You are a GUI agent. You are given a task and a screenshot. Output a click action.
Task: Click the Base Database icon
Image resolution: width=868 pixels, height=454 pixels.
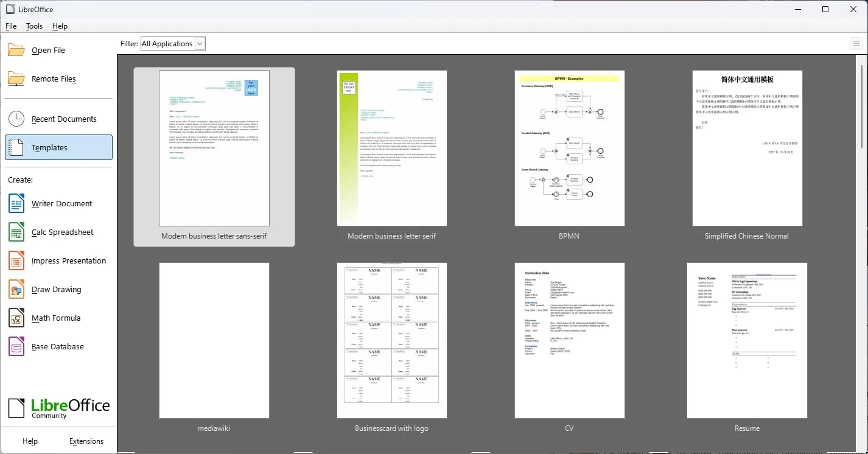click(x=16, y=346)
